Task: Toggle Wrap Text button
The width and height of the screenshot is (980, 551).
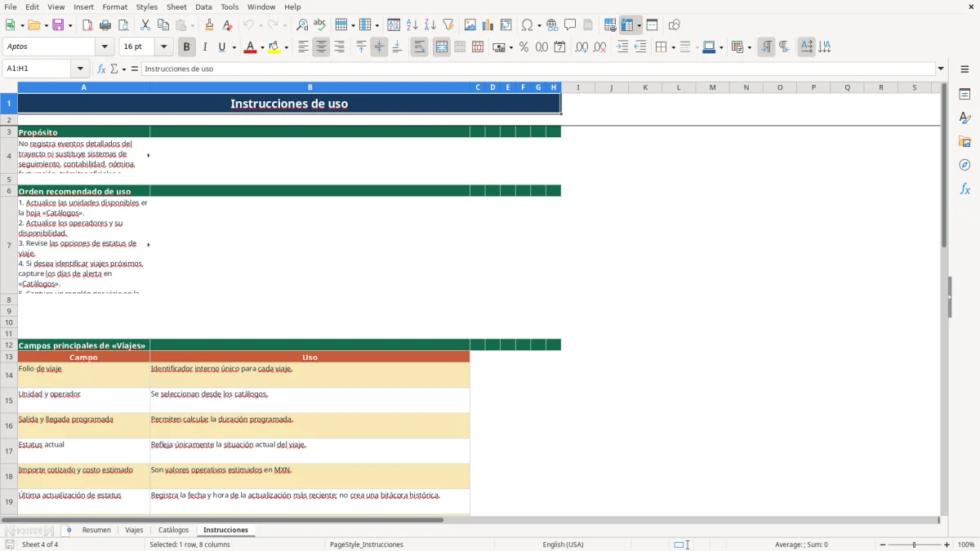Action: pyautogui.click(x=419, y=47)
